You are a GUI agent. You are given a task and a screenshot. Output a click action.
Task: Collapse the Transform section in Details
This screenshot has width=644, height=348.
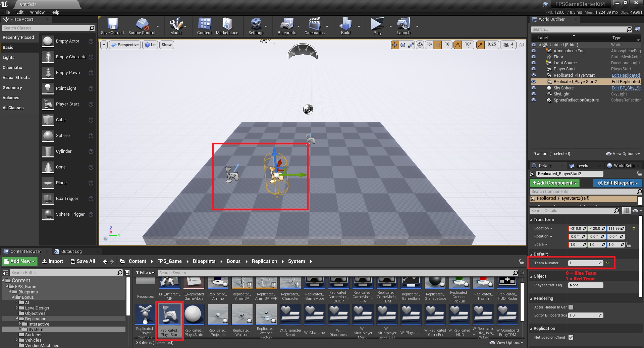(531, 220)
